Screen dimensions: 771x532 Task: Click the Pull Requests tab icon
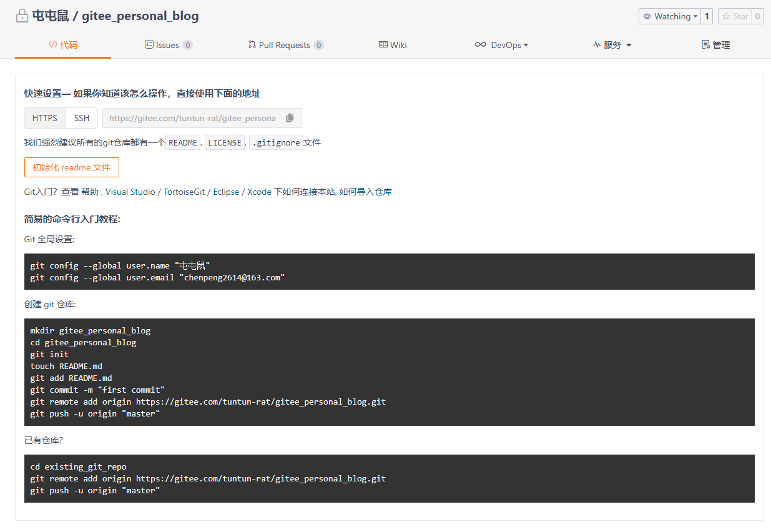pyautogui.click(x=252, y=45)
